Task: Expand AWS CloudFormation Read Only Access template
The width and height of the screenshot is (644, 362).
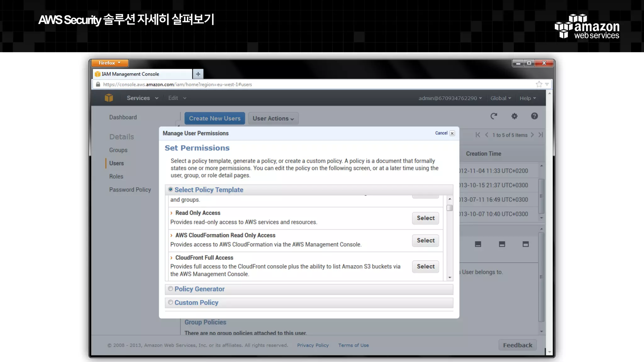Action: coord(171,235)
